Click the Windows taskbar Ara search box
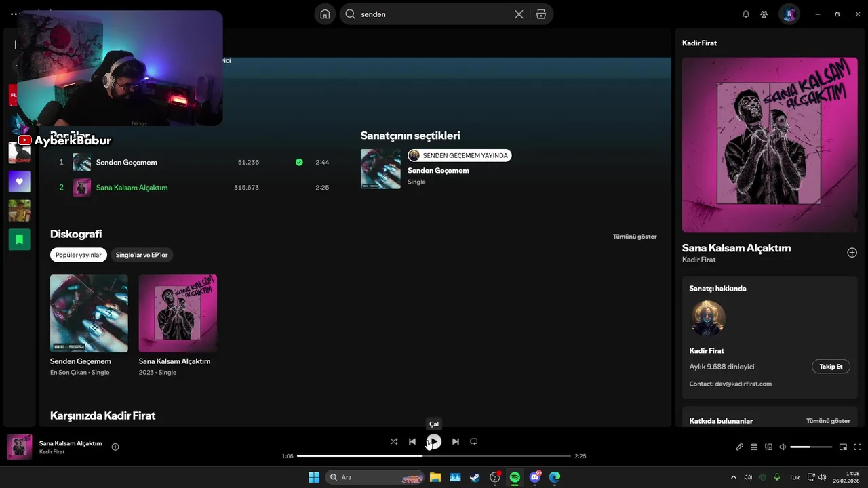This screenshot has width=868, height=488. pos(375,477)
